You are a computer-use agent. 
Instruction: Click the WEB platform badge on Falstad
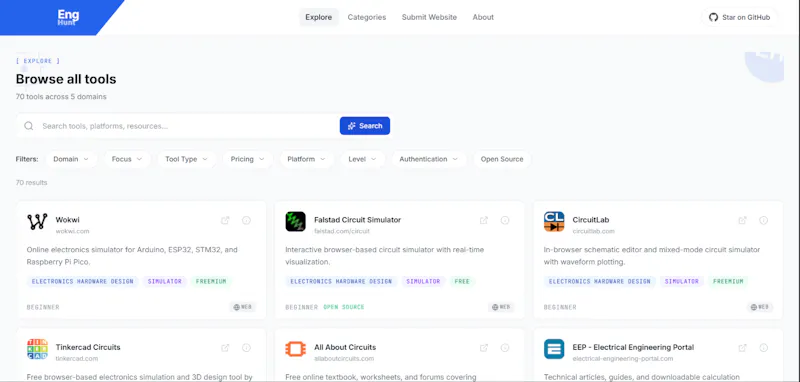[x=502, y=307]
